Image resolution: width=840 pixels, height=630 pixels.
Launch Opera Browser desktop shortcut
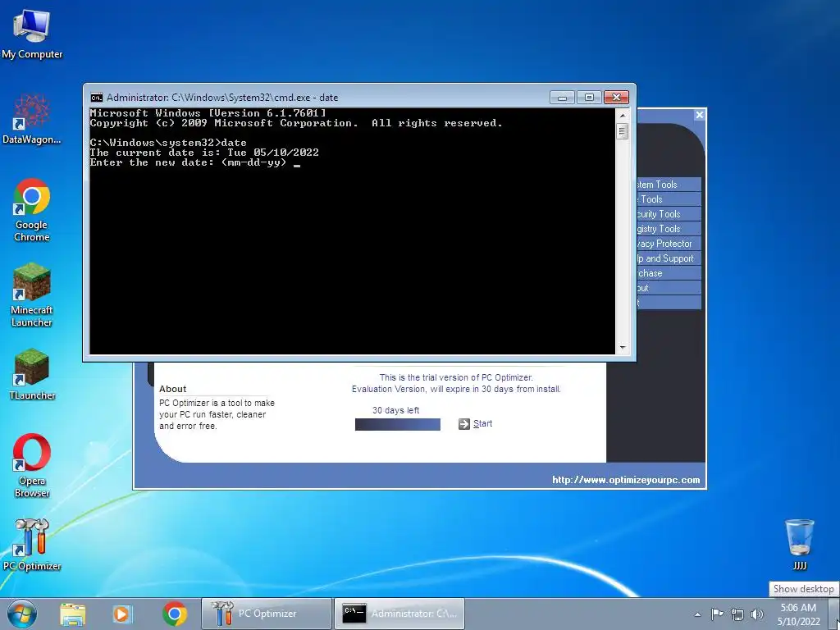coord(32,465)
